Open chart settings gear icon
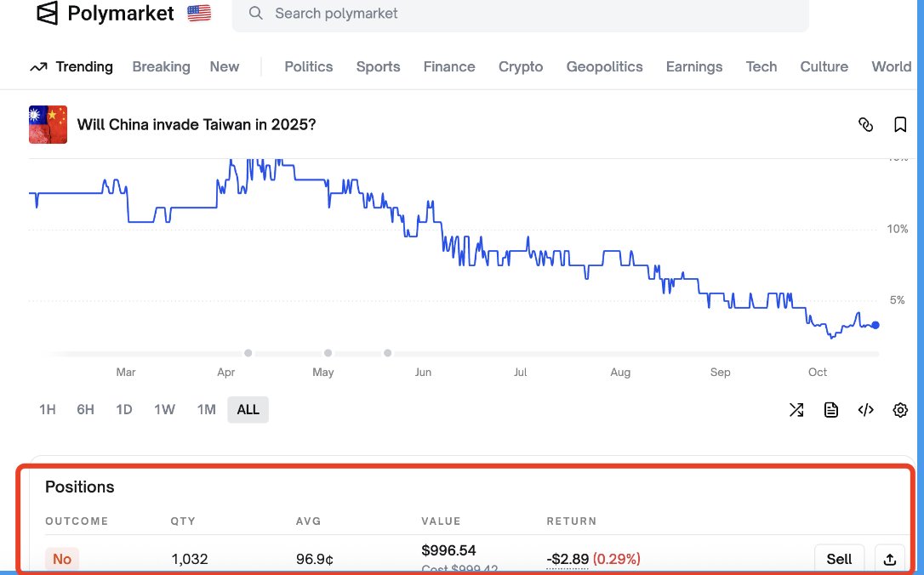The height and width of the screenshot is (575, 924). pyautogui.click(x=900, y=410)
